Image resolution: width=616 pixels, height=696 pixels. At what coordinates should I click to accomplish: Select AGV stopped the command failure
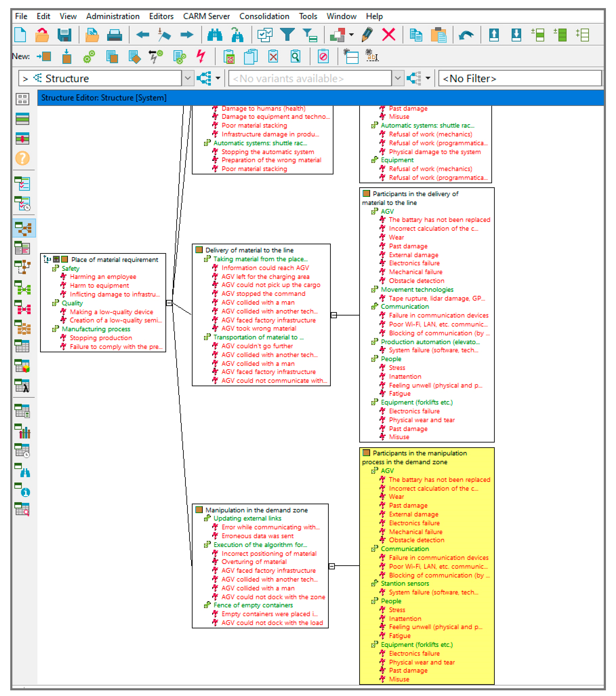263,294
